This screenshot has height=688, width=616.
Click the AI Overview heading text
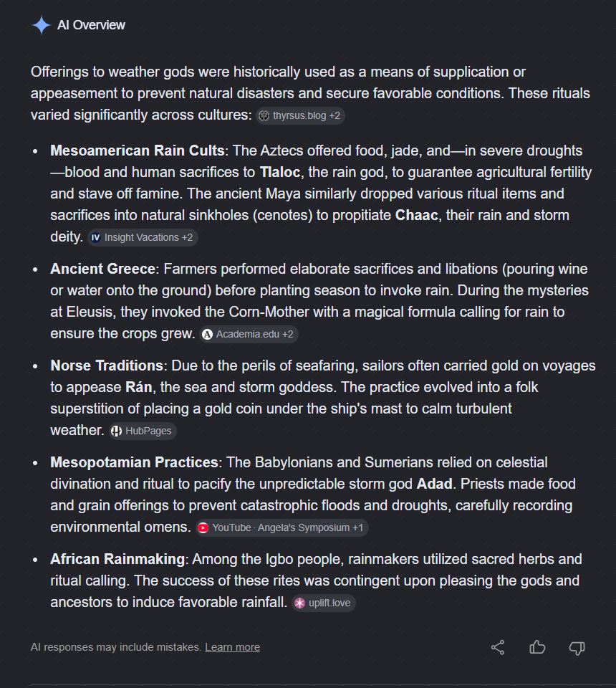[91, 25]
